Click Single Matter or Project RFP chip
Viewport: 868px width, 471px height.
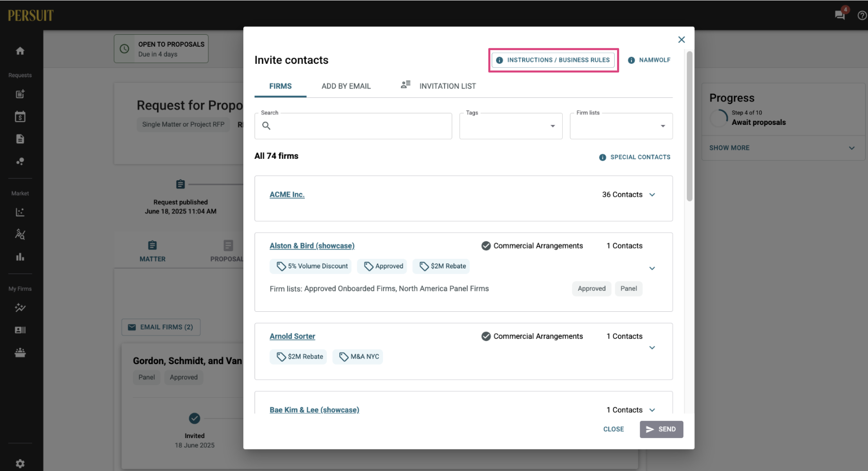[x=183, y=124]
